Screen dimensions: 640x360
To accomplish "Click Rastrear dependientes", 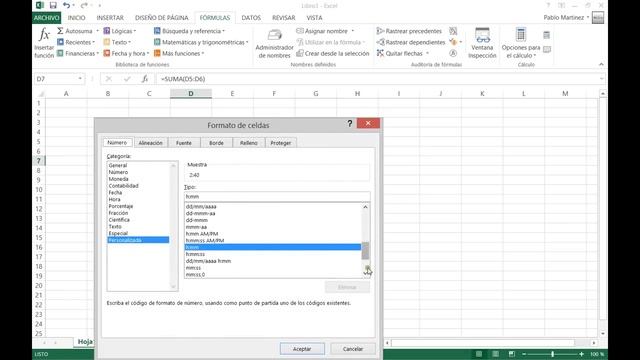I will [x=411, y=42].
